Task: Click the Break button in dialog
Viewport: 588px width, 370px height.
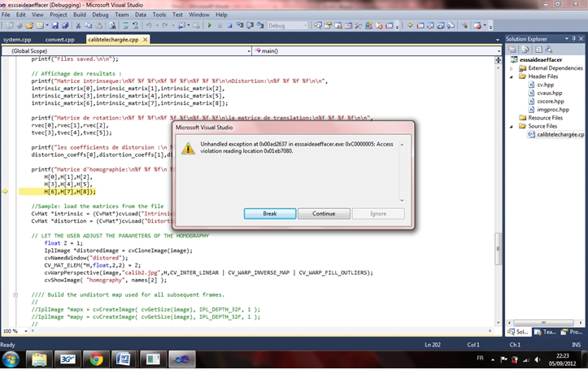Action: [270, 214]
